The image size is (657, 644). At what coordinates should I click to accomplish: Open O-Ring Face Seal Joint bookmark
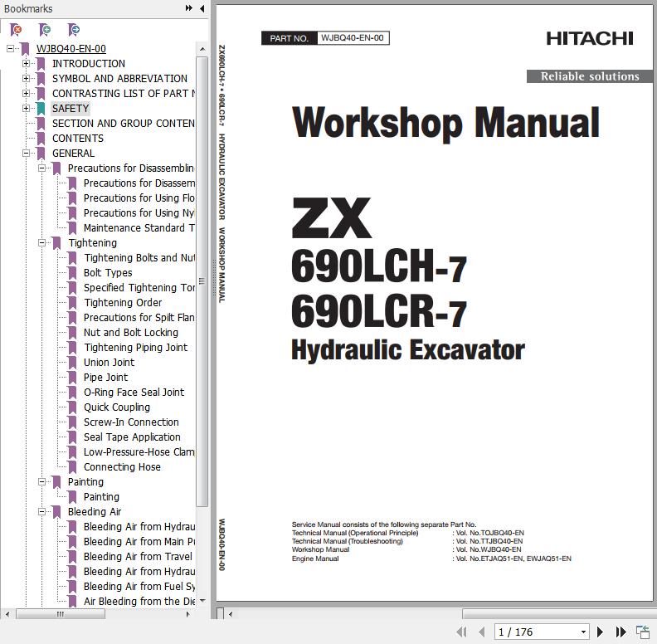point(134,393)
